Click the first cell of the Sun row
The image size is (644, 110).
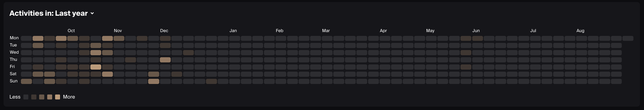26,81
